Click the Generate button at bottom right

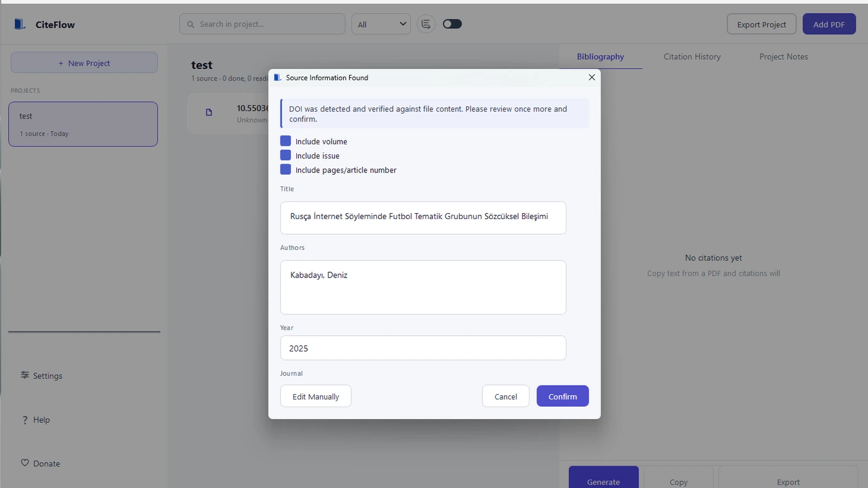pos(603,481)
